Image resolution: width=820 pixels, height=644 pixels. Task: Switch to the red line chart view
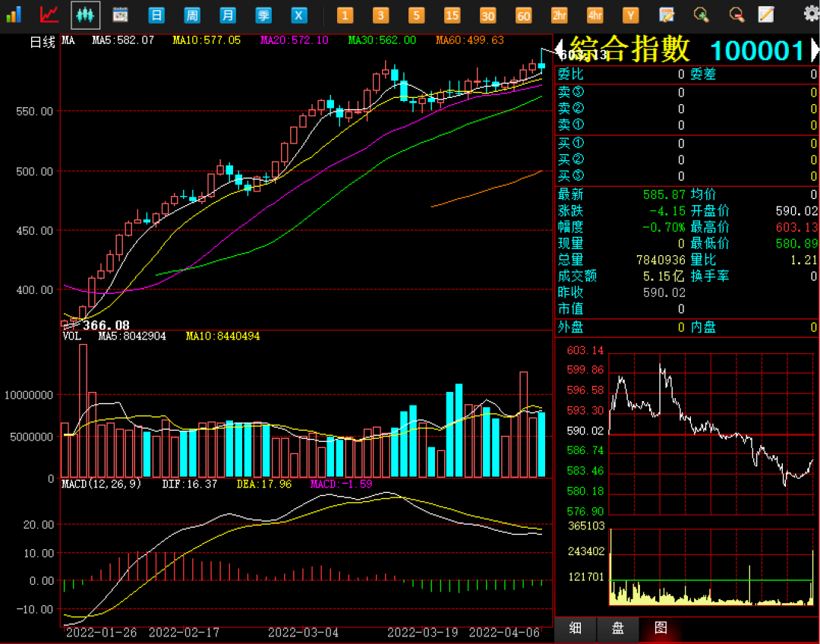pos(49,14)
